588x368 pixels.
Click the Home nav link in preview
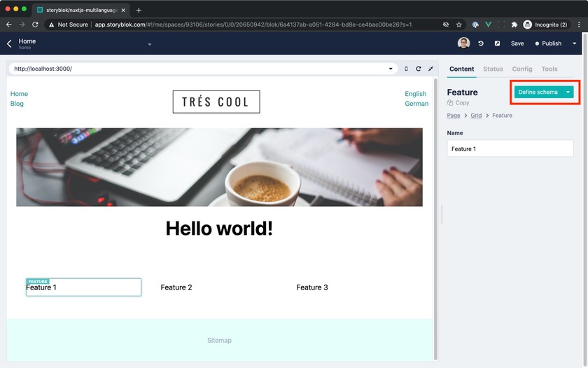(19, 94)
